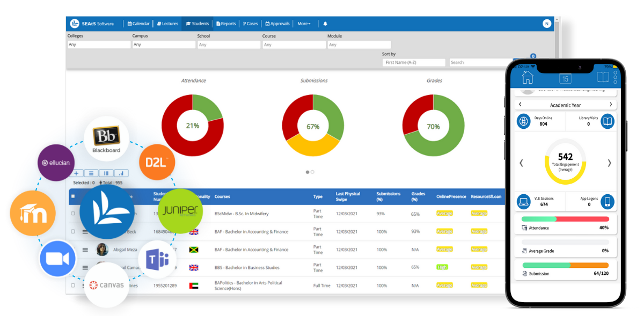Click the Zoom integration icon

tap(57, 259)
